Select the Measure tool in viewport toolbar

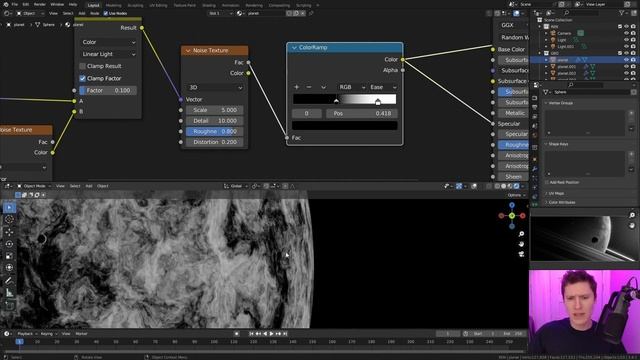click(9, 293)
